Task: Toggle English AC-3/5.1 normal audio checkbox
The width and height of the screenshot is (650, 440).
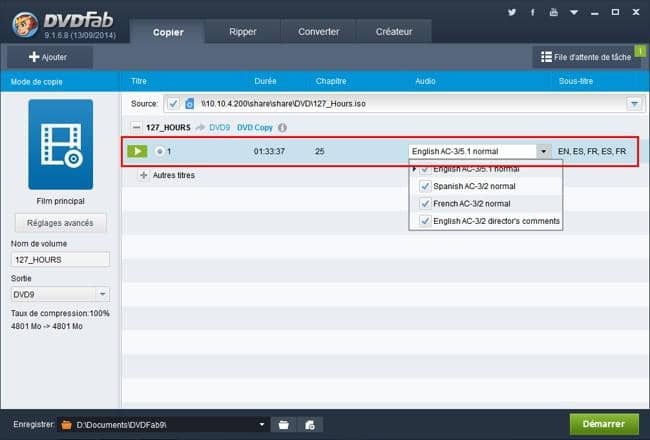Action: click(x=425, y=169)
